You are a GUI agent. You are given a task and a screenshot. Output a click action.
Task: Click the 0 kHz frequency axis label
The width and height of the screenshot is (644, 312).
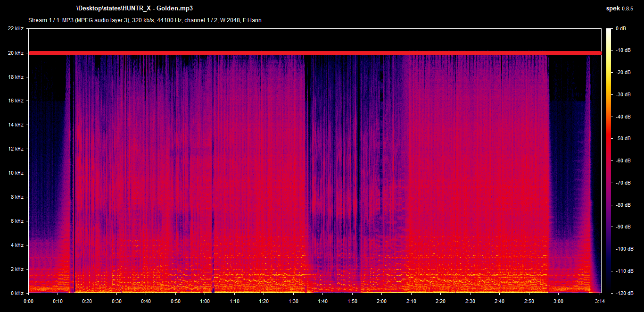pos(17,293)
